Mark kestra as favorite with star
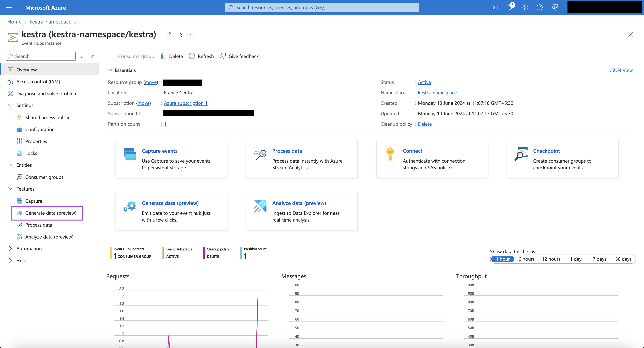This screenshot has width=644, height=348. pyautogui.click(x=180, y=34)
